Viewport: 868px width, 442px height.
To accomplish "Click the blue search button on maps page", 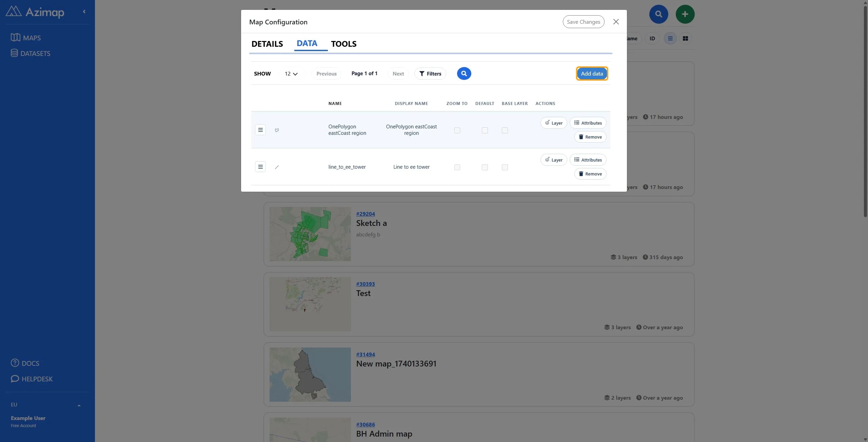I will pyautogui.click(x=658, y=14).
